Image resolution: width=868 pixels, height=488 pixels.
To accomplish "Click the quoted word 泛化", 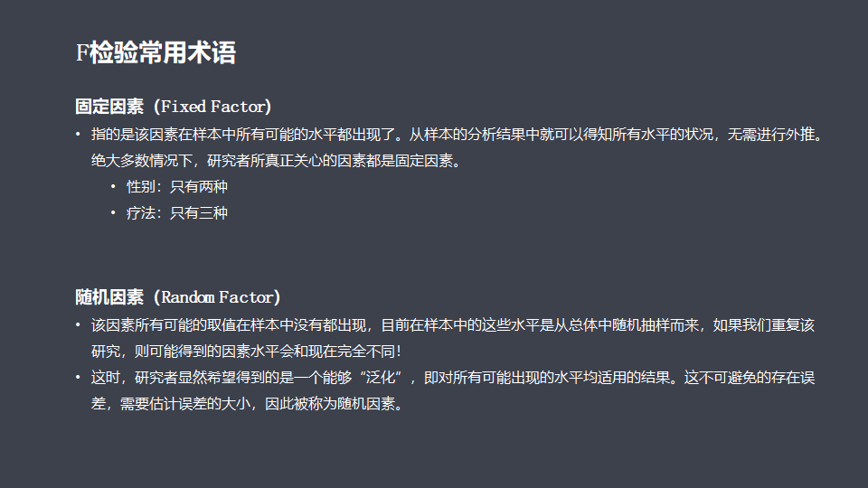I will [381, 378].
